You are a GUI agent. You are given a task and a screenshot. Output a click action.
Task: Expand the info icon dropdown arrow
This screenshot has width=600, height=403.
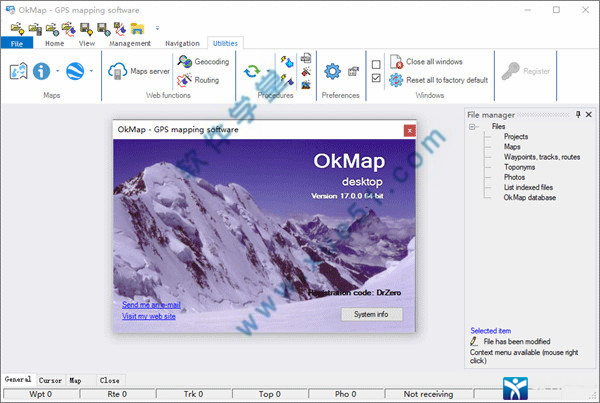coord(57,71)
